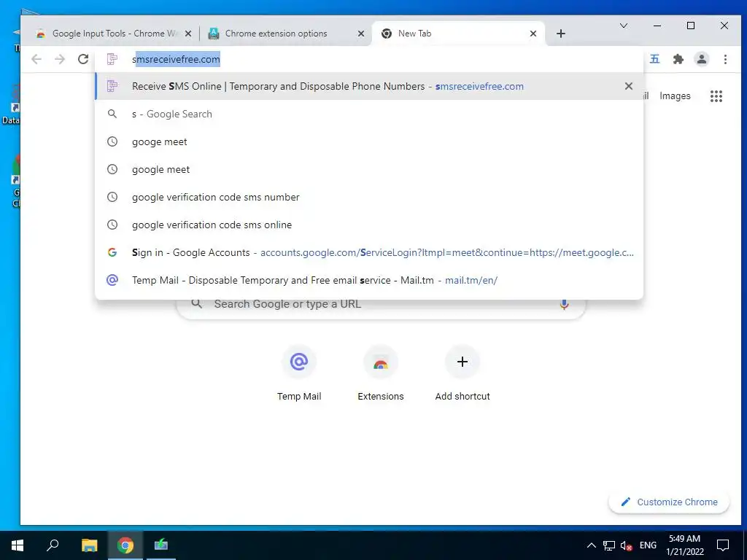747x560 pixels.
Task: Go forward using the forward arrow
Action: coord(60,59)
